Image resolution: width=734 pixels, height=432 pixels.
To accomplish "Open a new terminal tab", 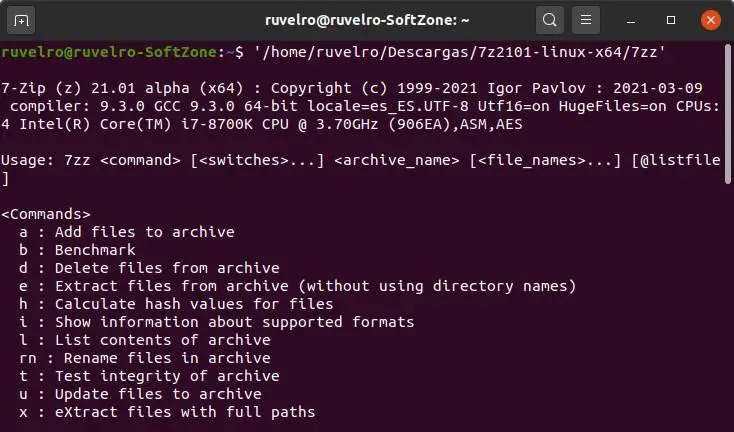I will click(21, 21).
